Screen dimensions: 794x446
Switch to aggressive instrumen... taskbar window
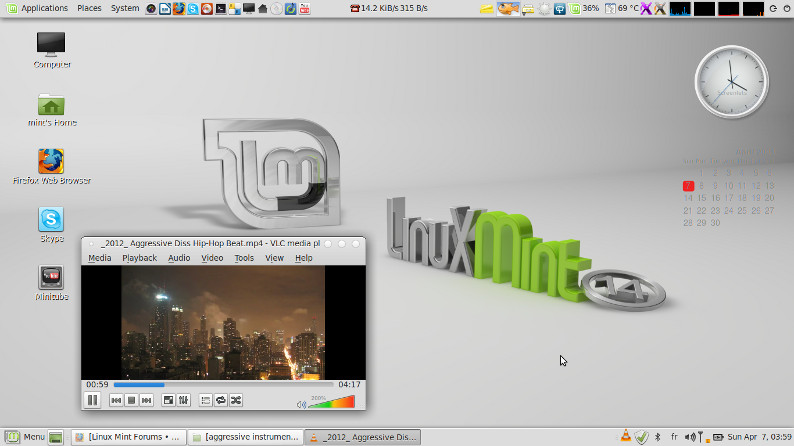tap(246, 437)
